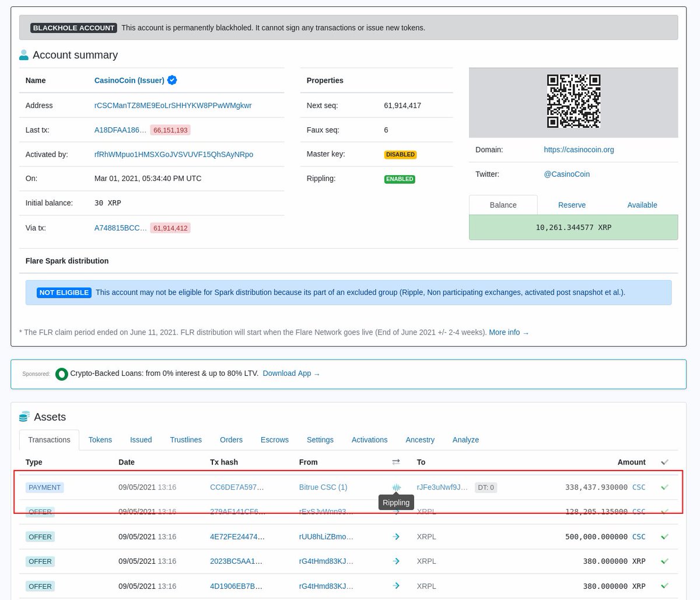Click the Amount column header
Screen dimensions: 700x600
632,462
